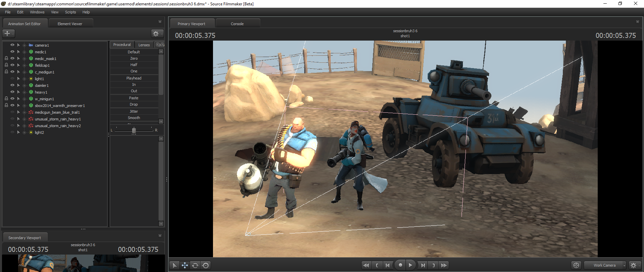Screen dimensions: 644x272
Task: Choose the circular screen manipulator tool
Action: (206, 265)
